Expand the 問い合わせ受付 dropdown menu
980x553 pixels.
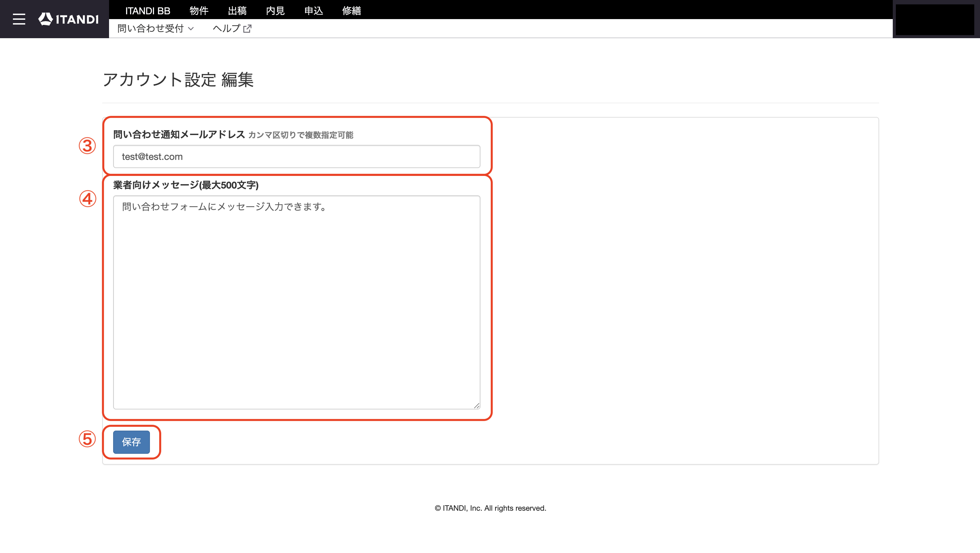[156, 29]
